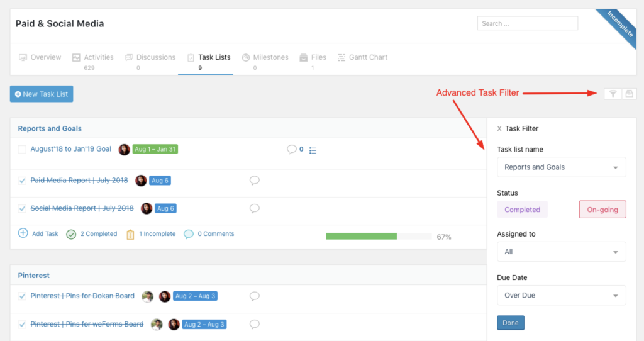This screenshot has width=644, height=341.
Task: Click Aug 1 – Jan 31 date badge
Action: [155, 149]
